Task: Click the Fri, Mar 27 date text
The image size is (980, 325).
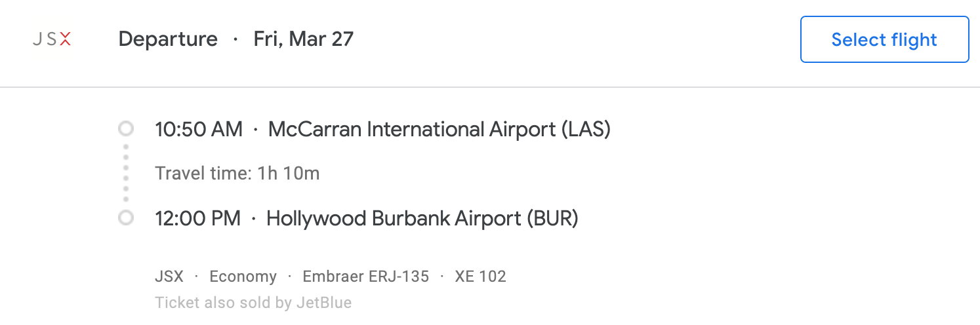Action: tap(303, 39)
